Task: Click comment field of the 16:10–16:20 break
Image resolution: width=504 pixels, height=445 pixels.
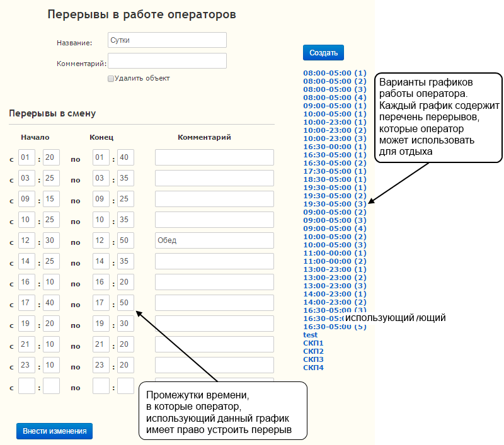Action: coord(214,282)
